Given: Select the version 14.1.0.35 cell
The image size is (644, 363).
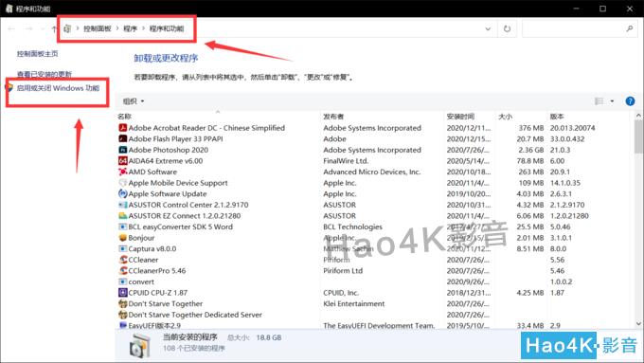Looking at the screenshot, I should pos(565,183).
